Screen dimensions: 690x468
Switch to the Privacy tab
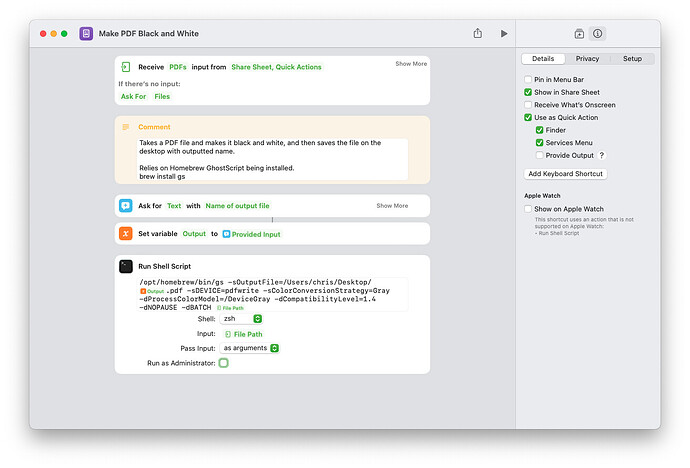click(x=587, y=59)
